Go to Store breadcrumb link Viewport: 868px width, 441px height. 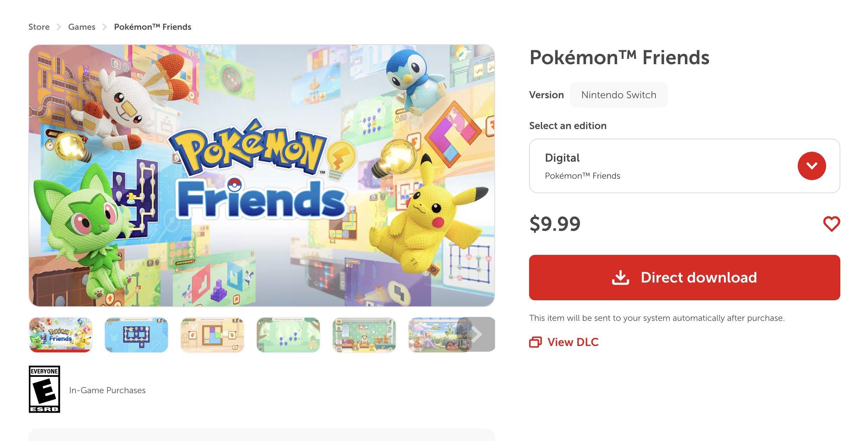click(x=39, y=27)
